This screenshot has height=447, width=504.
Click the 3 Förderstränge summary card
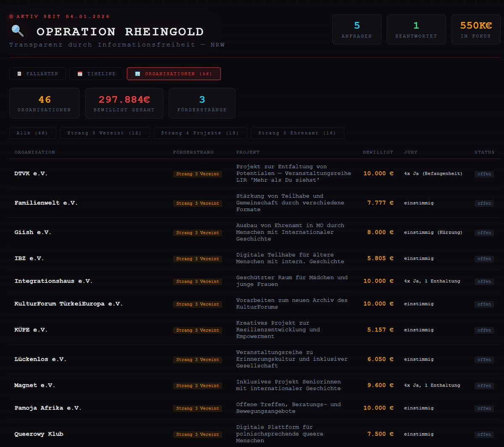[202, 103]
